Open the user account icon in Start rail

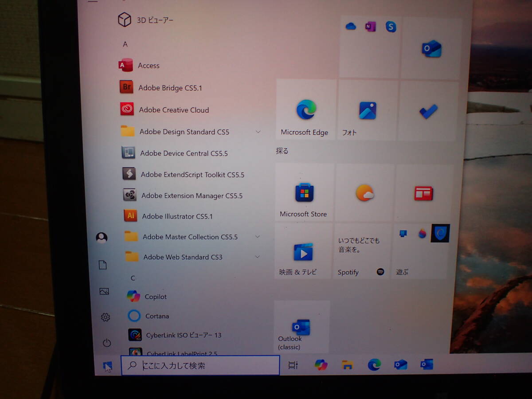pos(102,238)
